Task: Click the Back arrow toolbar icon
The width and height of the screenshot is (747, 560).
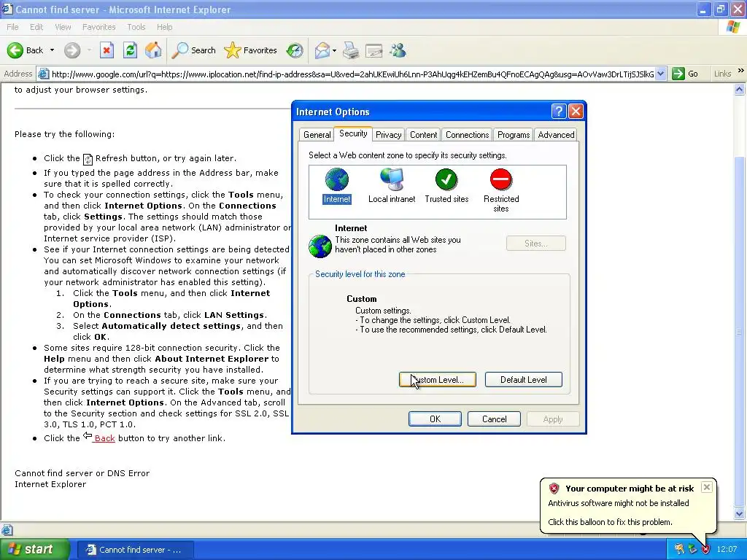Action: tap(15, 50)
